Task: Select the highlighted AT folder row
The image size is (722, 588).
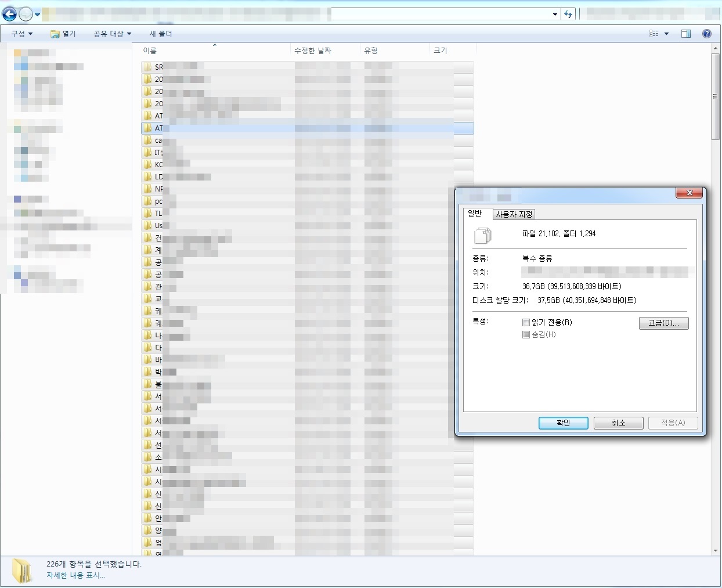Action: click(308, 128)
